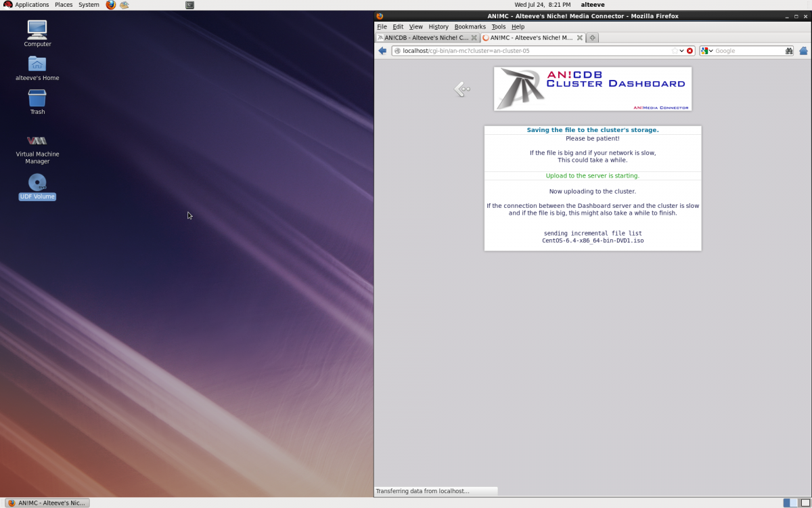Select the UDF Volume disc icon
The width and height of the screenshot is (812, 508).
click(37, 182)
